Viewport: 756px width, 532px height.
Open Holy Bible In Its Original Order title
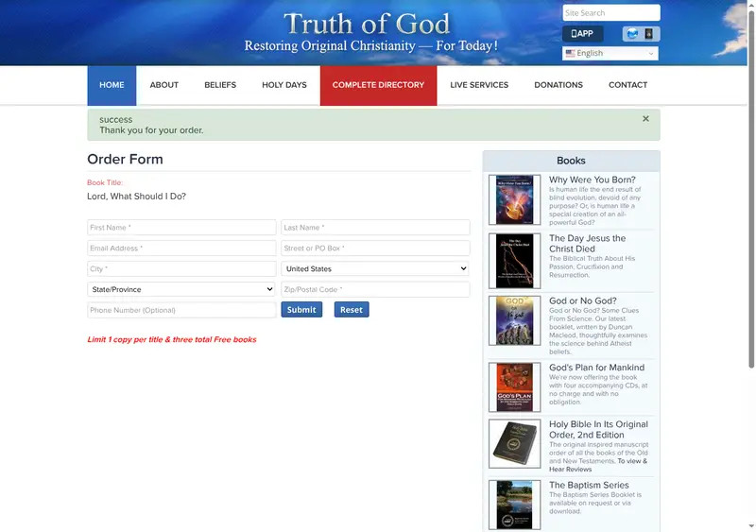[598, 429]
